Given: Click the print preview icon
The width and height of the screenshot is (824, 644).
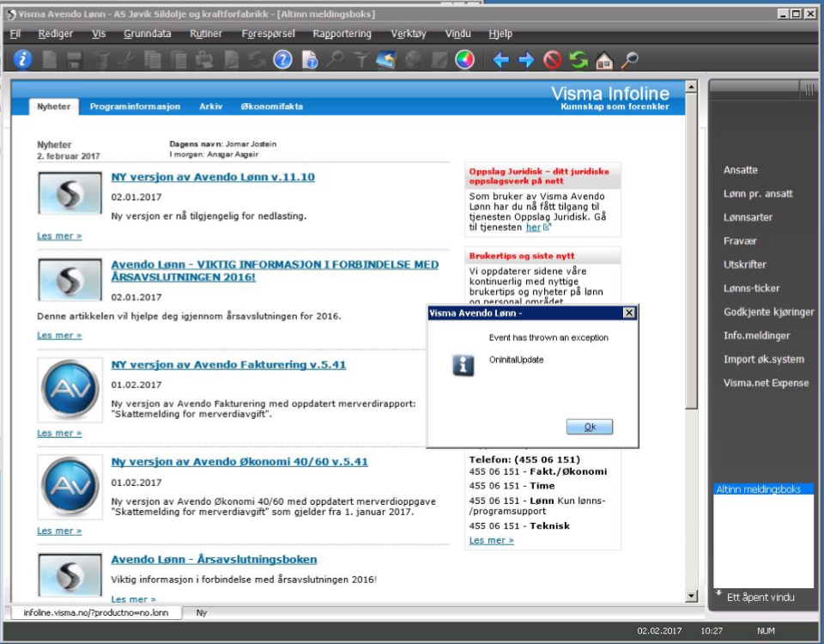Looking at the screenshot, I should tap(231, 60).
